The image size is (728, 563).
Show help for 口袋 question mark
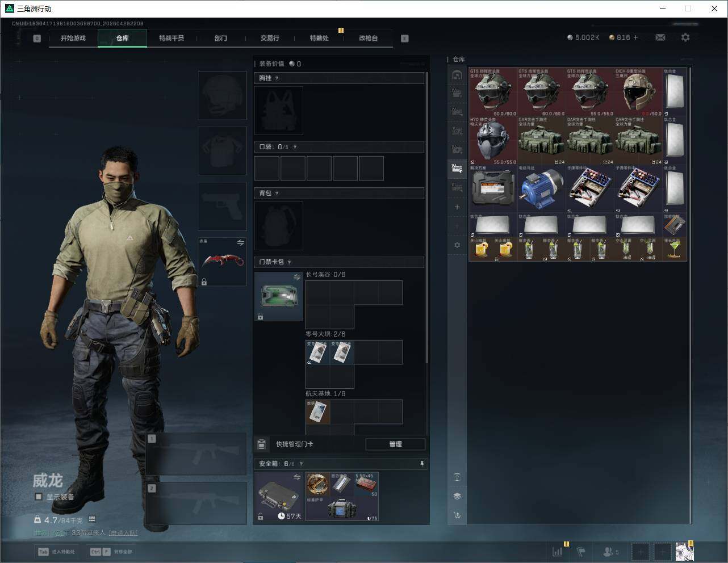(295, 147)
